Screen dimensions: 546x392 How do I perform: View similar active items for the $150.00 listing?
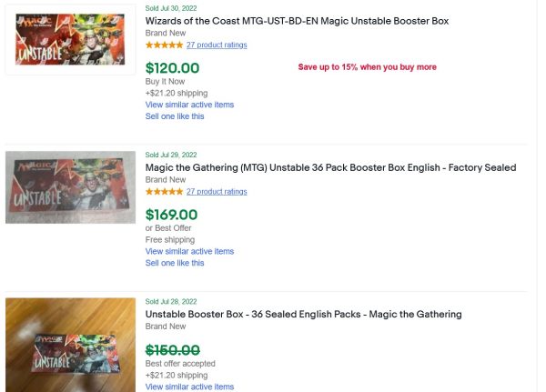pyautogui.click(x=189, y=387)
